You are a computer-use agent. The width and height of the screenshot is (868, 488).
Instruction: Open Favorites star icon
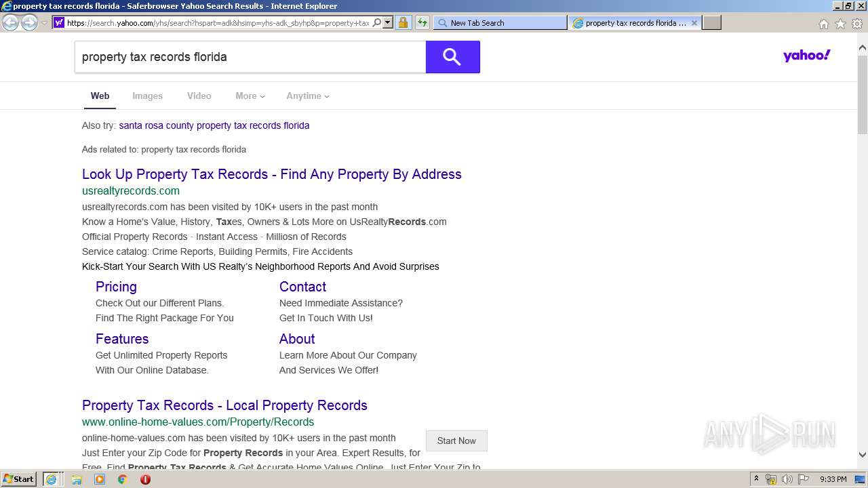(840, 24)
